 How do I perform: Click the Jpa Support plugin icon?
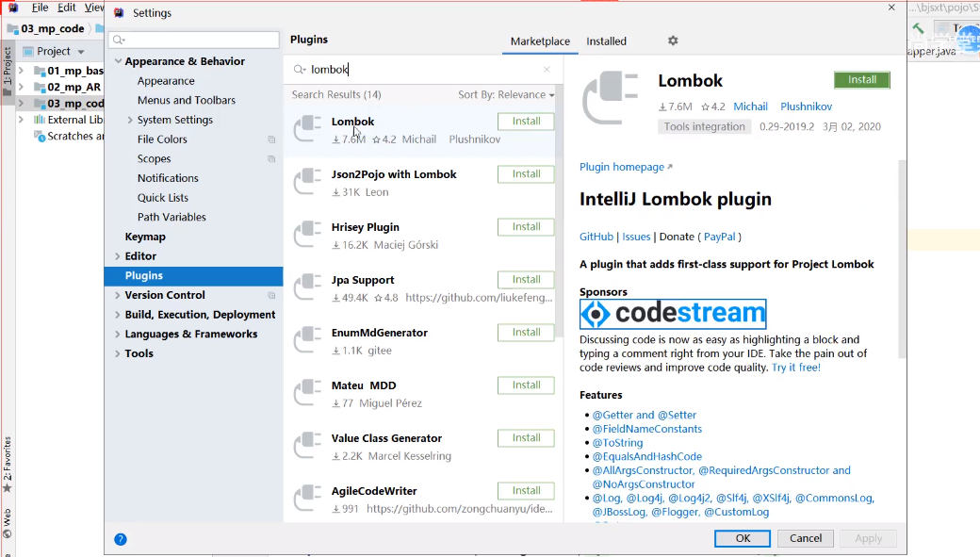pyautogui.click(x=307, y=287)
